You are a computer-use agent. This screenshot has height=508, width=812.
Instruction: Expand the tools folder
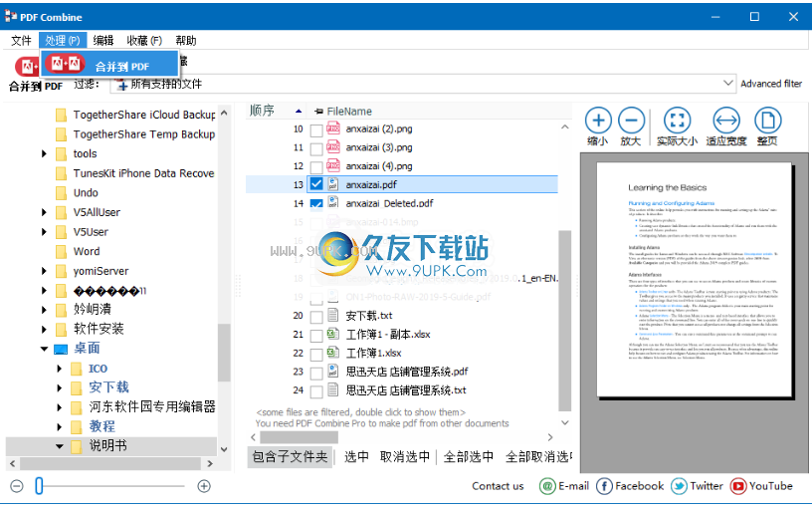click(x=44, y=154)
